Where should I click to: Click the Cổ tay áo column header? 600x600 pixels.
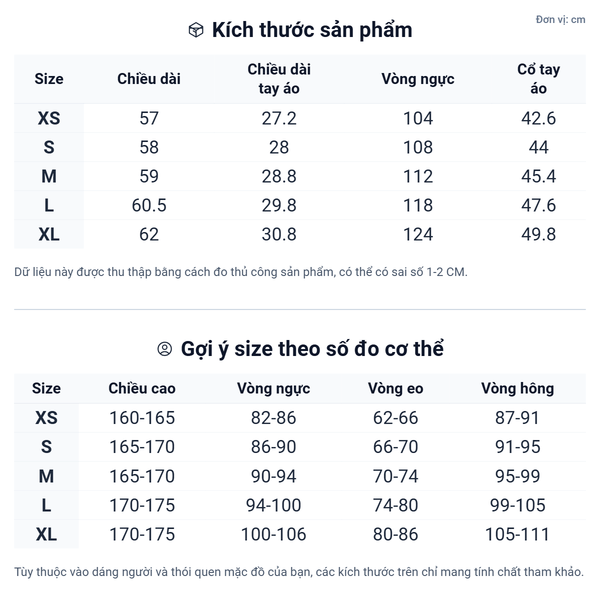pyautogui.click(x=539, y=79)
